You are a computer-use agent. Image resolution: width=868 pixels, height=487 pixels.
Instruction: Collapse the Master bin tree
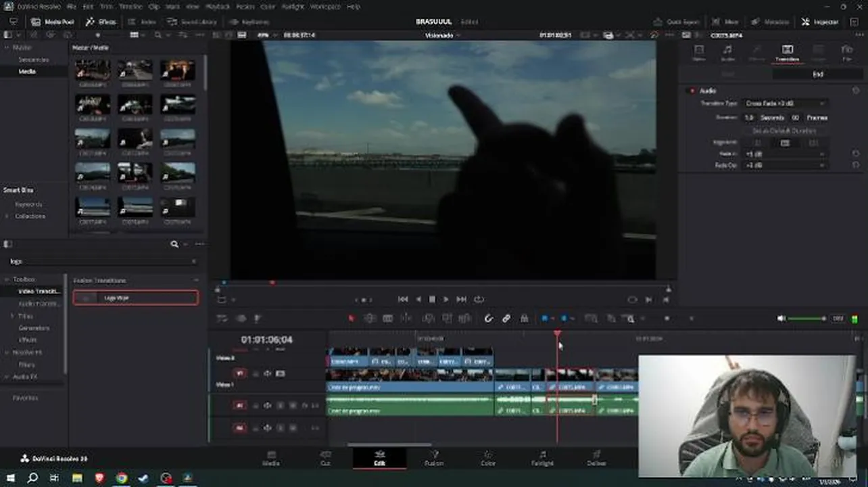tap(7, 48)
